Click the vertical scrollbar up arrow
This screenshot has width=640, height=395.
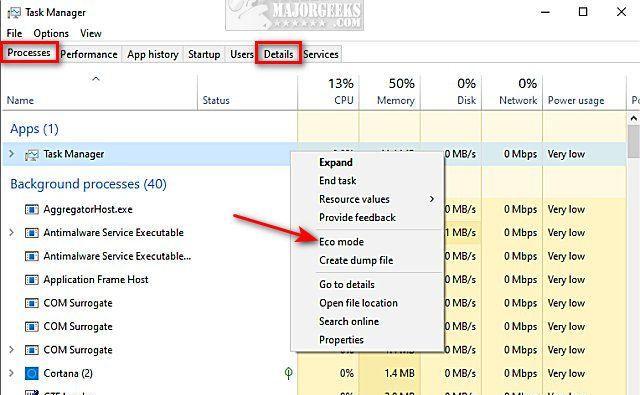click(x=633, y=119)
